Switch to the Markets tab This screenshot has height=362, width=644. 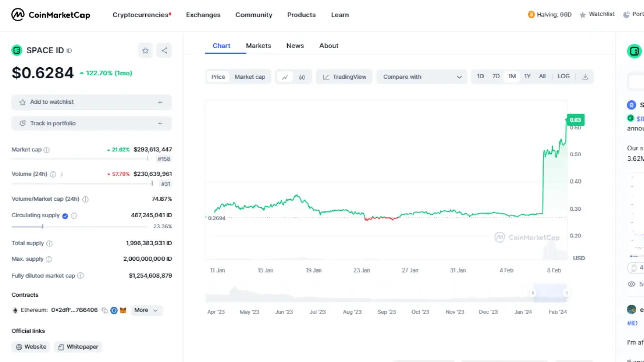click(258, 46)
